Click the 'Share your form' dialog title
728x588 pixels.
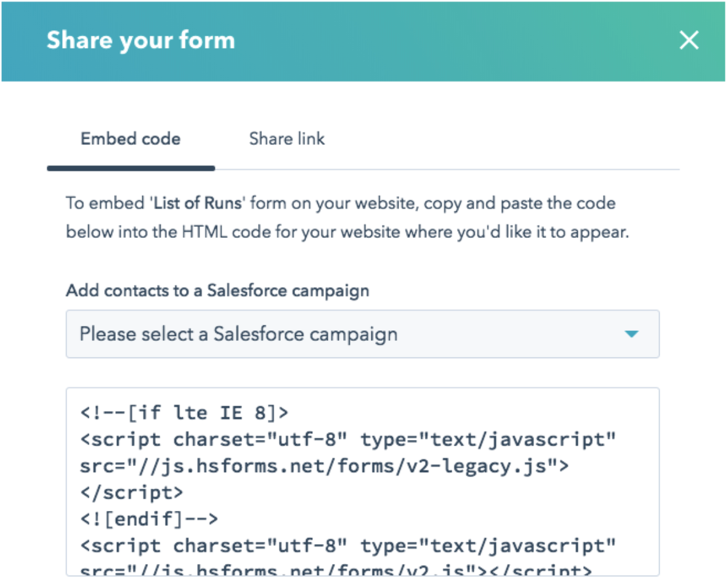pyautogui.click(x=140, y=41)
